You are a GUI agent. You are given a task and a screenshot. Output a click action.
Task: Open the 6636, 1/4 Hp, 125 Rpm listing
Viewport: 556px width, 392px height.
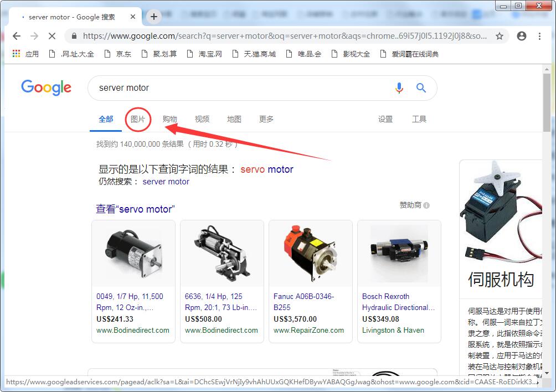[220, 302]
